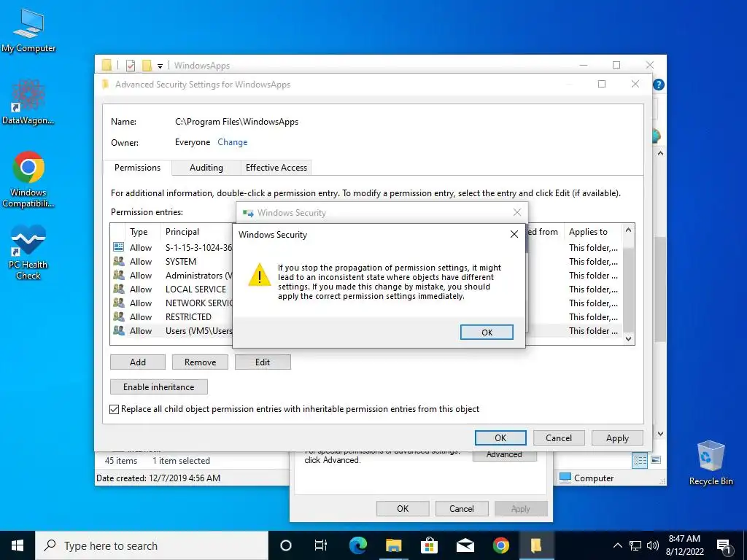Image resolution: width=747 pixels, height=560 pixels.
Task: Open the DataWagon desktop shortcut
Action: [x=28, y=102]
